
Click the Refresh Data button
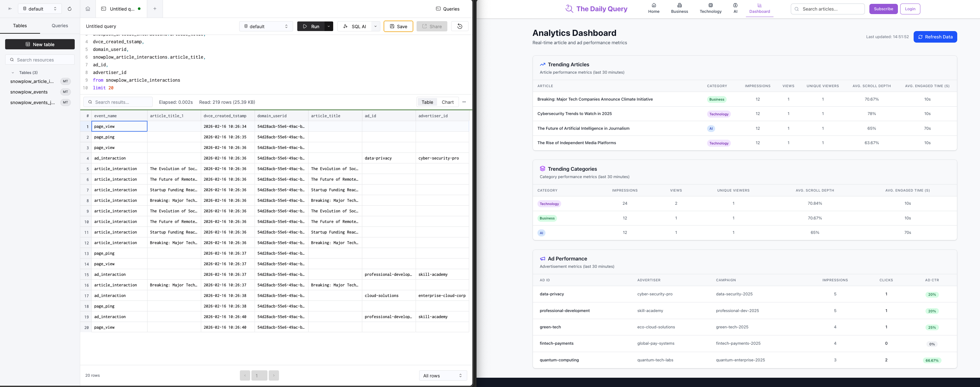935,37
